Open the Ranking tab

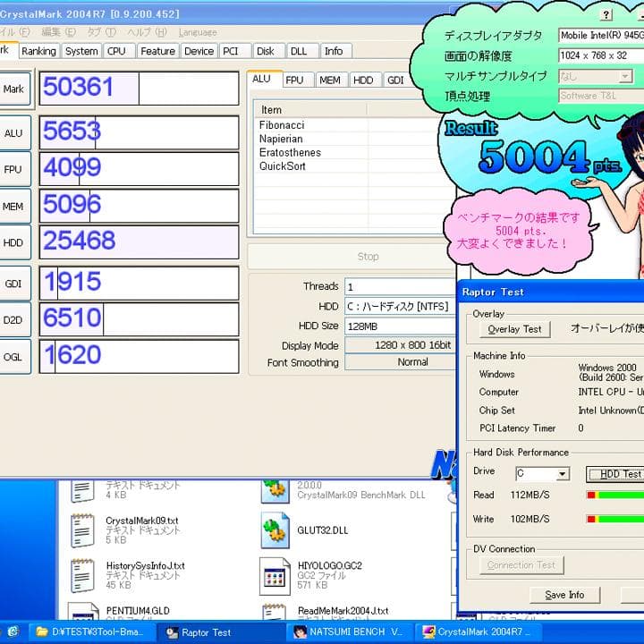tap(39, 51)
